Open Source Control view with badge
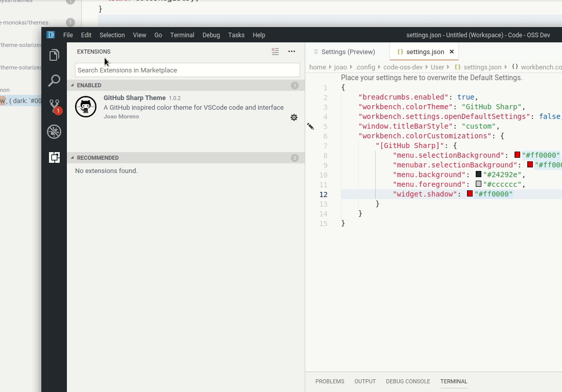The image size is (562, 392). (55, 106)
